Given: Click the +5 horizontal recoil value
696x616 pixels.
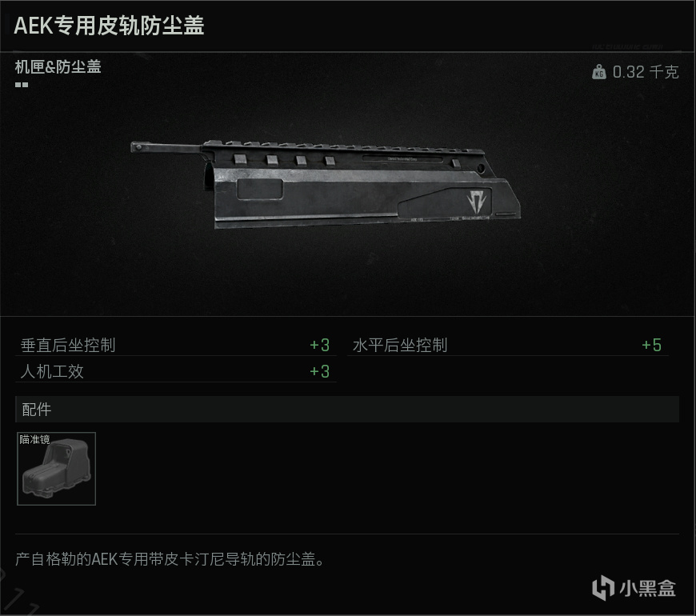Looking at the screenshot, I should 652,346.
